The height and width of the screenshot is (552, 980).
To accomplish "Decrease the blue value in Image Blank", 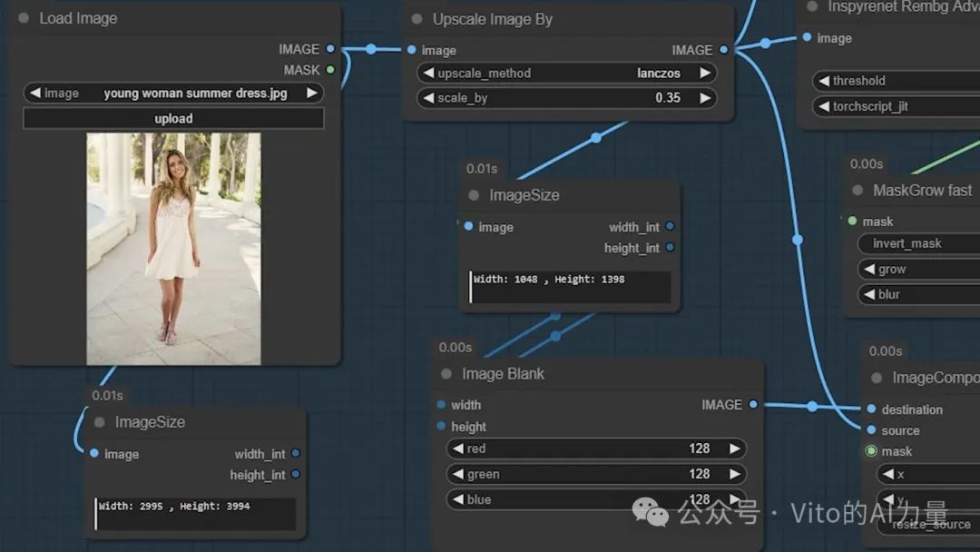I will click(458, 499).
